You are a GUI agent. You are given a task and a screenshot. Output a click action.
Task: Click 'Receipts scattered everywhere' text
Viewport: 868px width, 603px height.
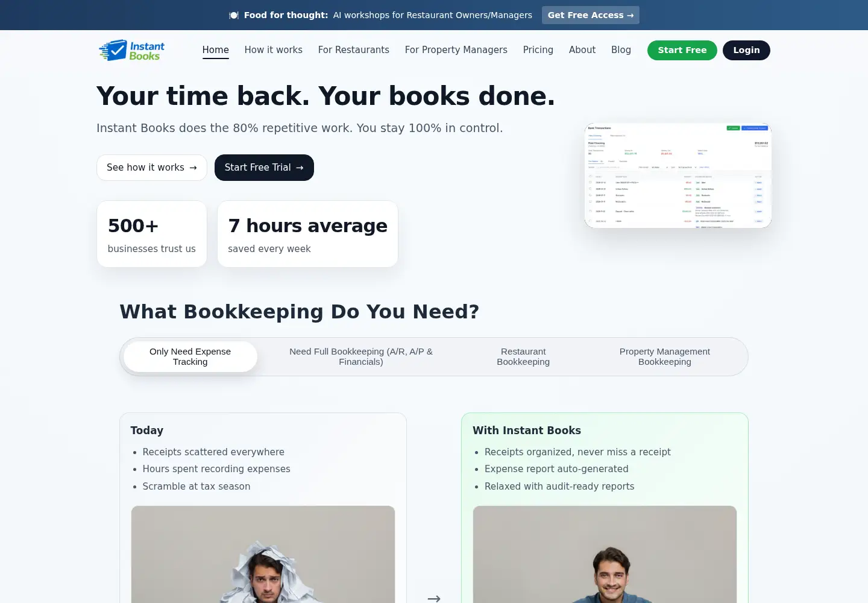pyautogui.click(x=213, y=452)
